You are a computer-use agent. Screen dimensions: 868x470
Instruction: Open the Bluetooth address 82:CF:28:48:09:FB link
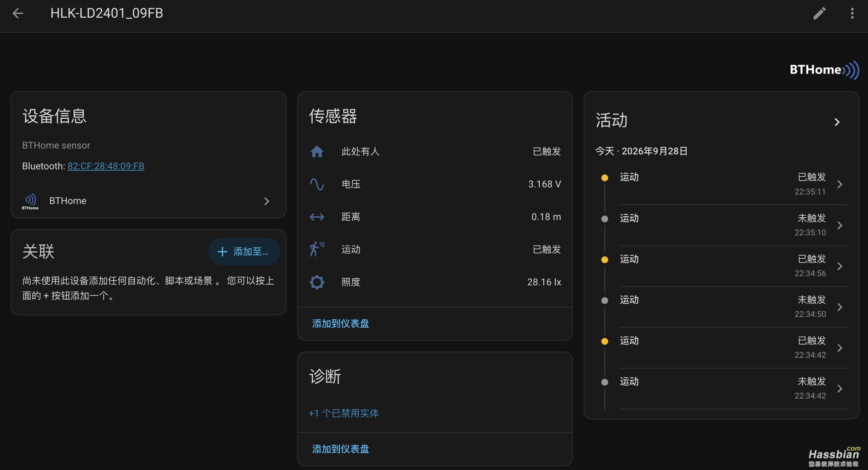(106, 166)
